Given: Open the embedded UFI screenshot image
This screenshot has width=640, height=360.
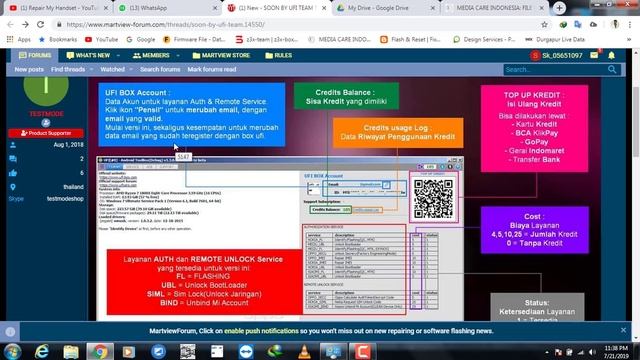Looking at the screenshot, I should pyautogui.click(x=280, y=238).
